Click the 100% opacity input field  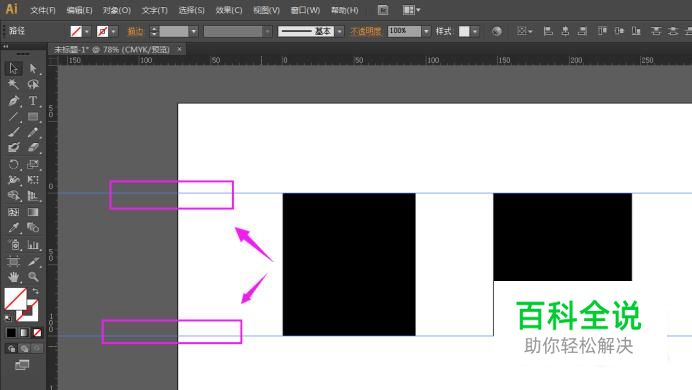pyautogui.click(x=404, y=31)
